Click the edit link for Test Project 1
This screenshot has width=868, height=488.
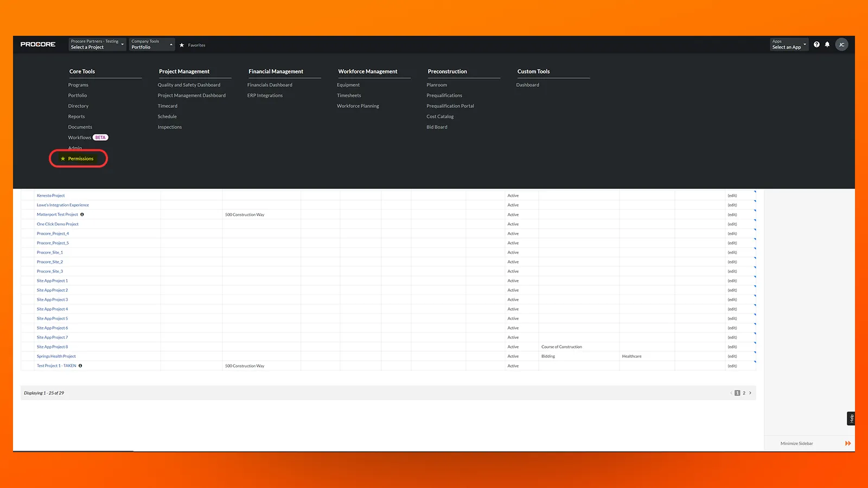732,365
